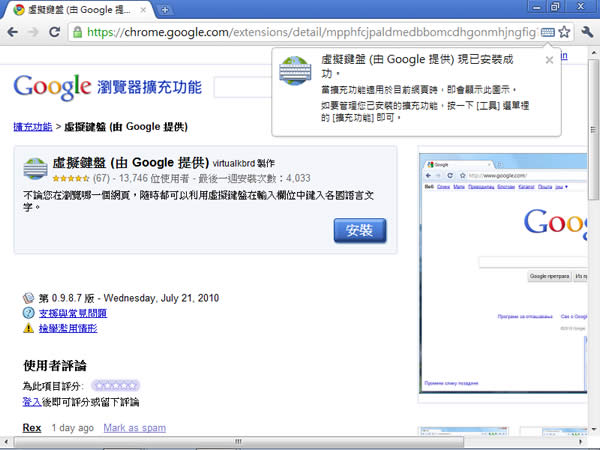Open the 檢舉濫用情形 link
600x450 pixels.
coord(68,328)
